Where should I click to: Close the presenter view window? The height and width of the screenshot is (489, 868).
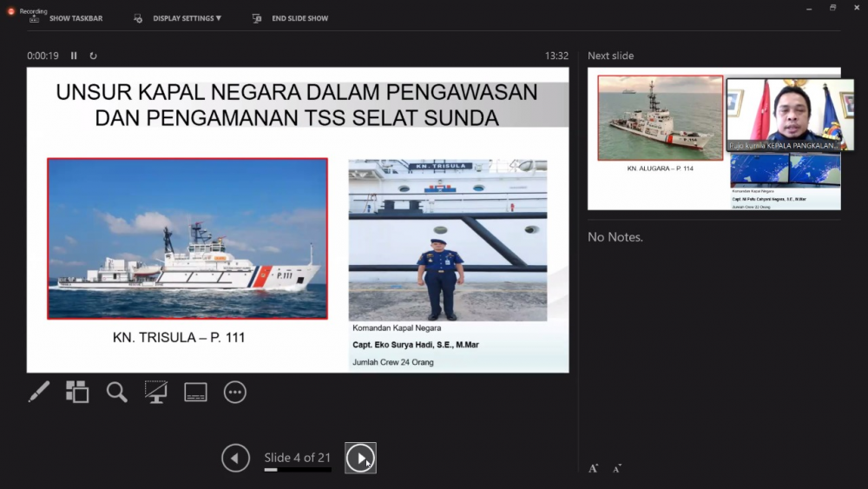coord(857,8)
